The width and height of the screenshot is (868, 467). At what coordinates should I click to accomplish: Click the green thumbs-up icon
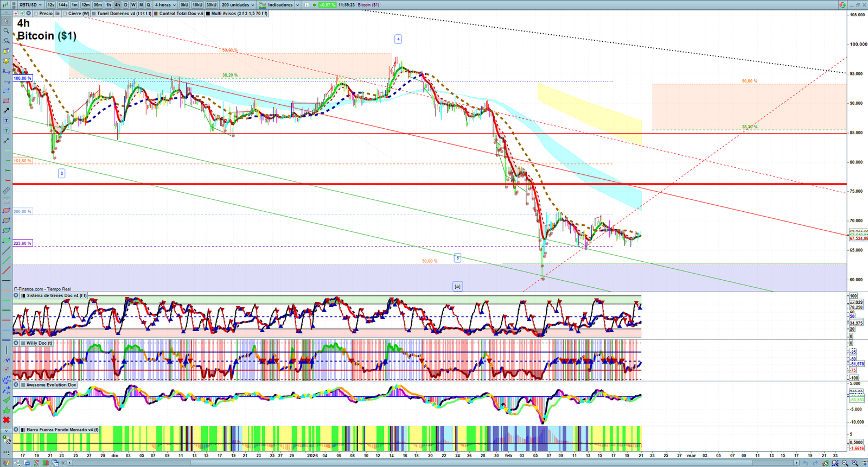(x=6, y=410)
